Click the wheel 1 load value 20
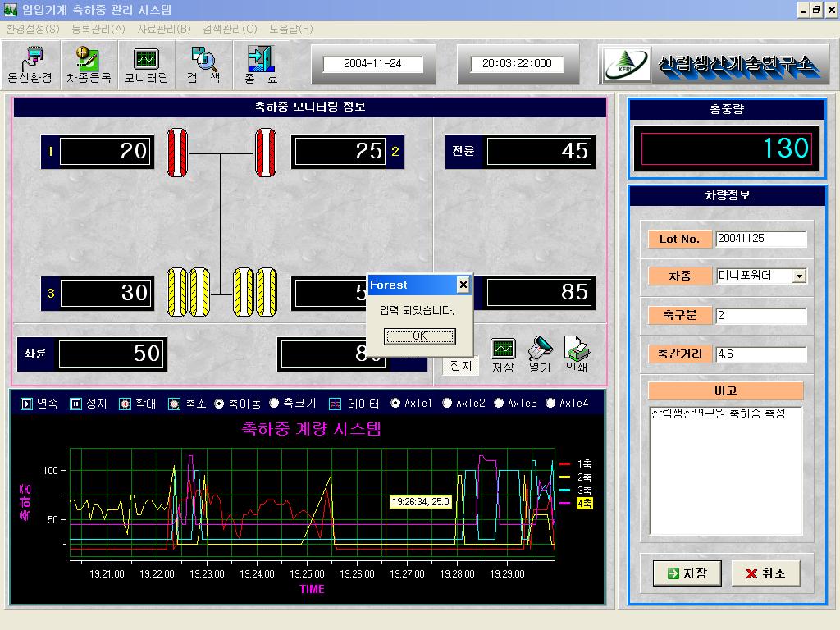 point(106,152)
